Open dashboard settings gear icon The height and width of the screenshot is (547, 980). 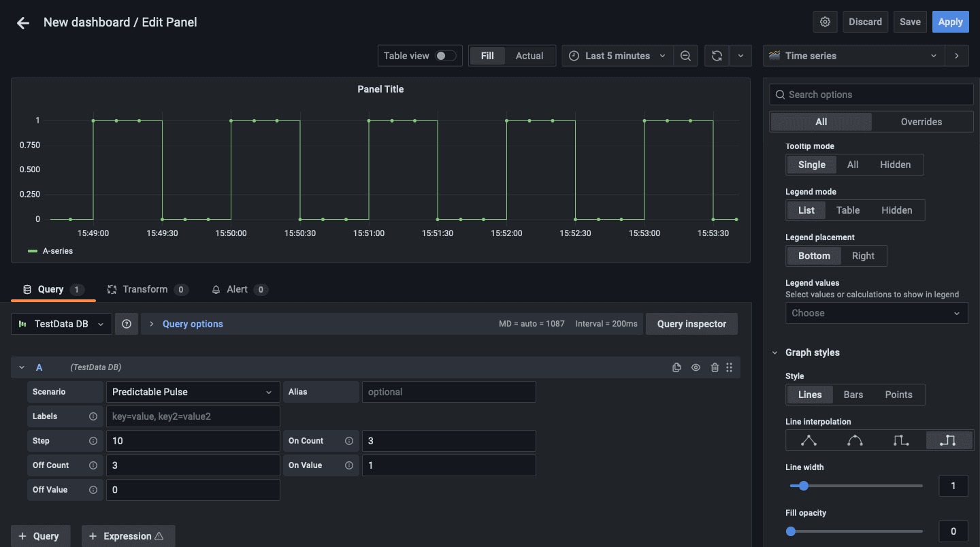pyautogui.click(x=825, y=22)
